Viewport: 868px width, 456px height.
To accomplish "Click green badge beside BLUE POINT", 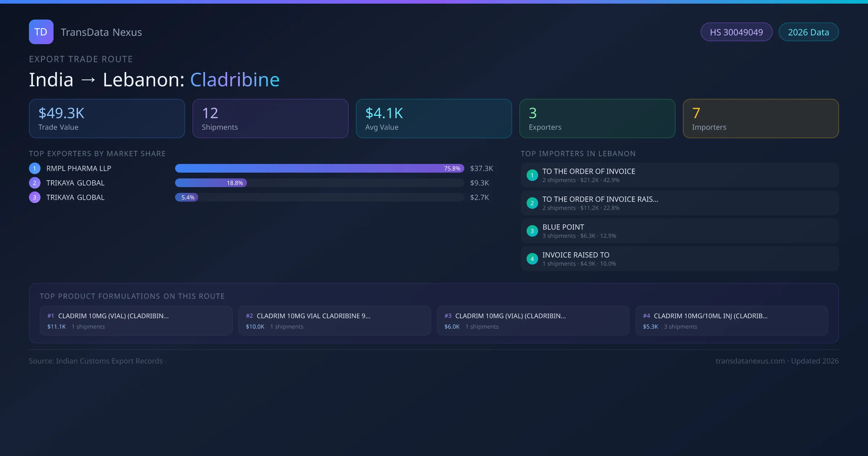I will [532, 231].
